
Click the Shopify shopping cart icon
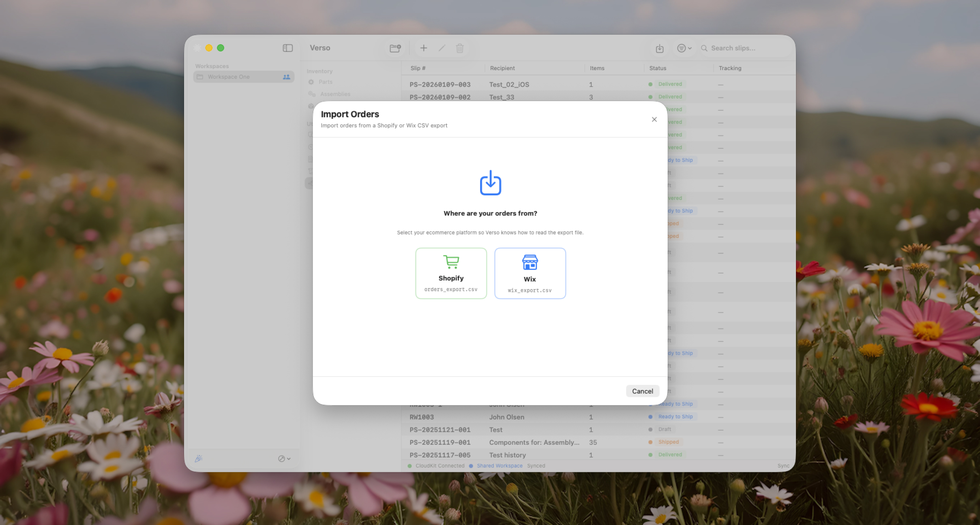point(451,262)
